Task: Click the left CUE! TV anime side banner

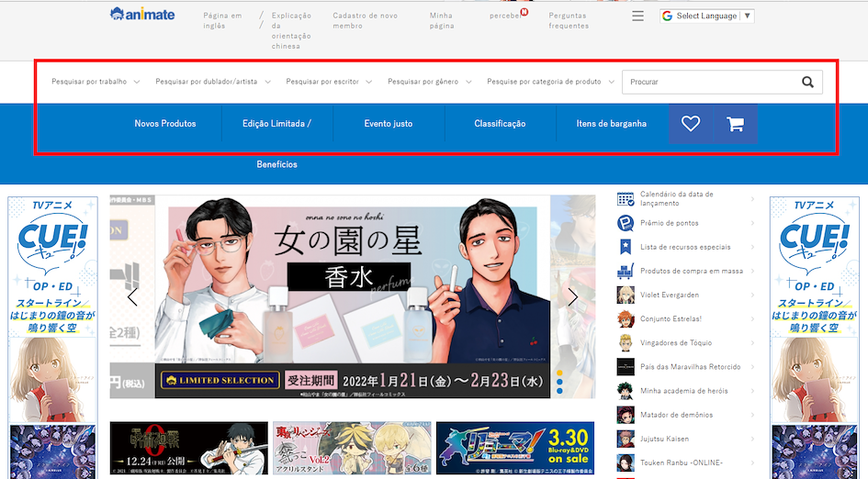Action: pos(52,338)
